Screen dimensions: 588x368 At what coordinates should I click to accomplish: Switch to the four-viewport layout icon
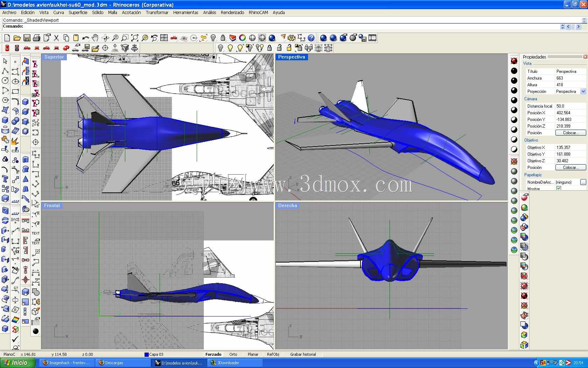click(164, 38)
